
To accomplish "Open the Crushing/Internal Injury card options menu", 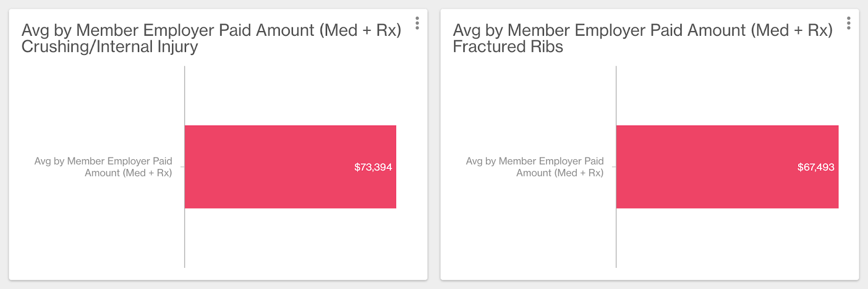I will [417, 23].
